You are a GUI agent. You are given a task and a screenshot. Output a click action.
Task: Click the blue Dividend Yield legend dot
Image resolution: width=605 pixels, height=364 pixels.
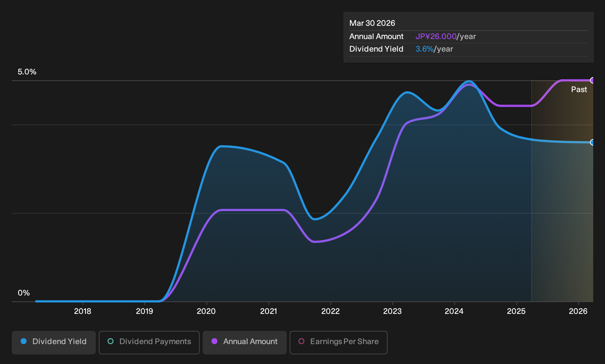(24, 341)
